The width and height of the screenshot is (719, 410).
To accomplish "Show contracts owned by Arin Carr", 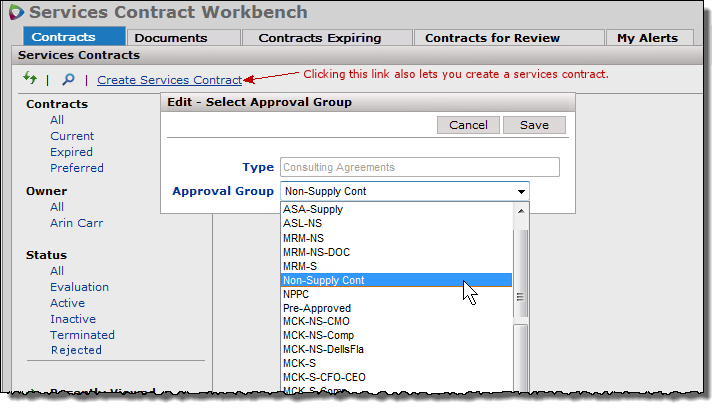I will [x=79, y=223].
